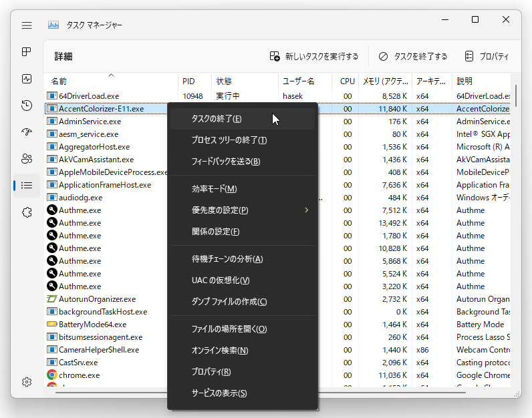Click the AutorunOrganizer.exe icon
Viewport: 532px width, 418px height.
click(x=51, y=299)
